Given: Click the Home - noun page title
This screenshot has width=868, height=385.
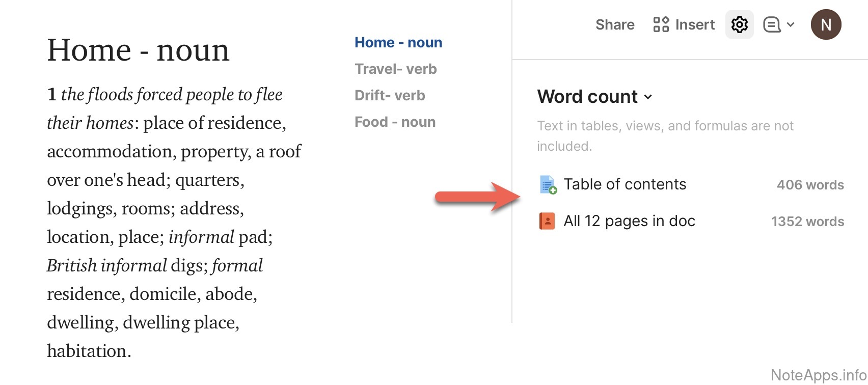Looking at the screenshot, I should click(138, 50).
